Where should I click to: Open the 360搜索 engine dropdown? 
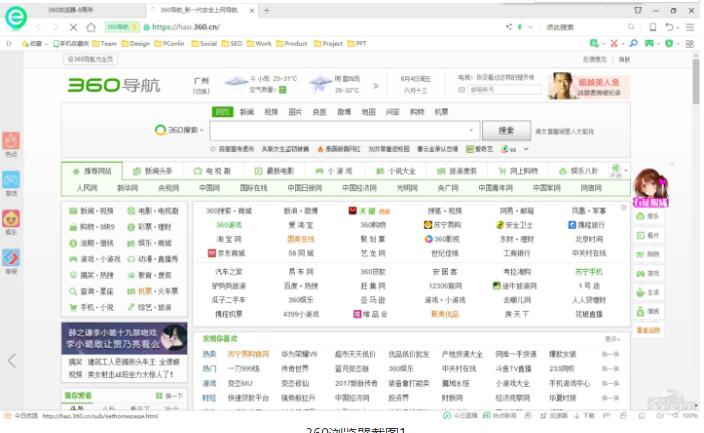point(179,130)
